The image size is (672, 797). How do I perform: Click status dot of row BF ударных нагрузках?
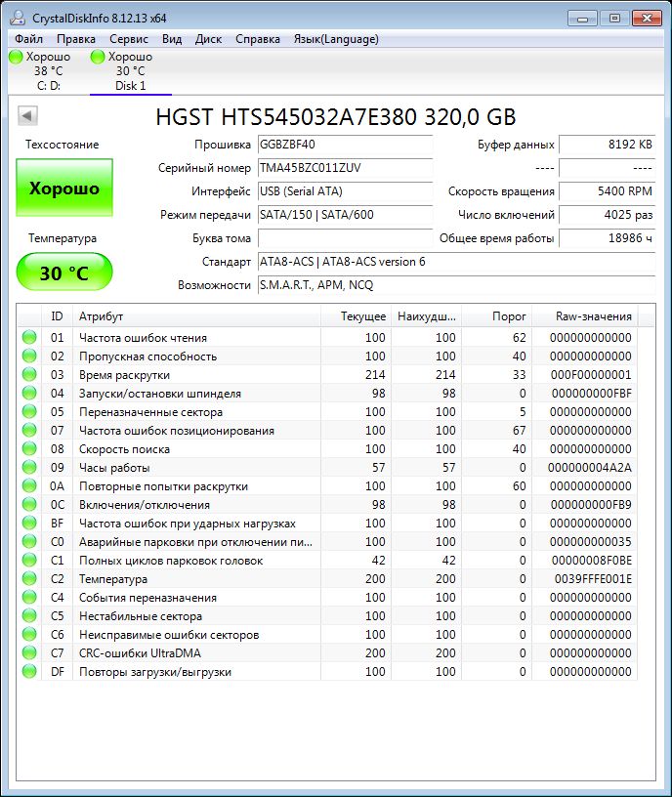(29, 523)
